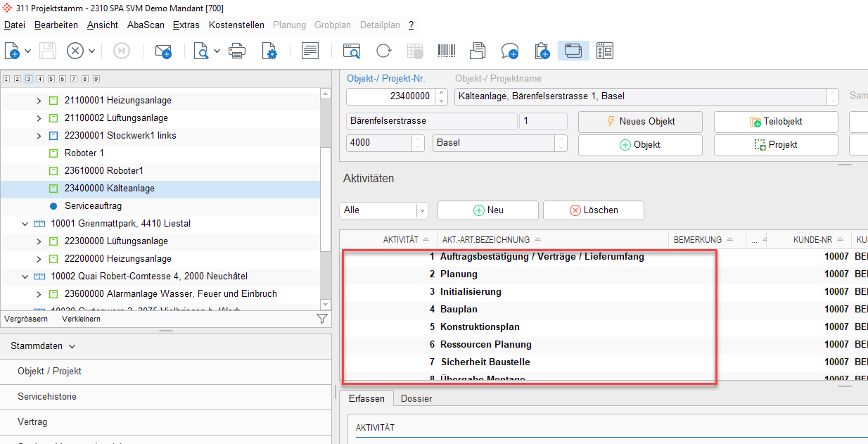Viewport: 868px width, 444px height.
Task: Set tree level to 9
Action: click(96, 79)
